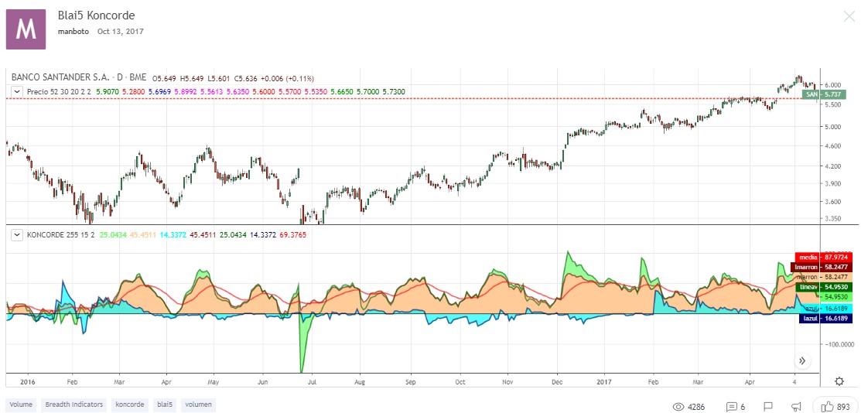Close the script view with the X

pyautogui.click(x=849, y=16)
